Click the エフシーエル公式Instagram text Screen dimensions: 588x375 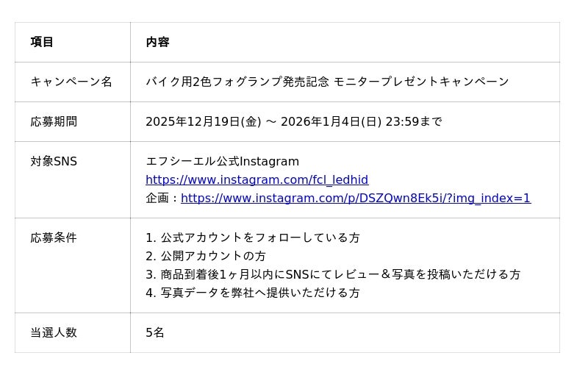[222, 162]
